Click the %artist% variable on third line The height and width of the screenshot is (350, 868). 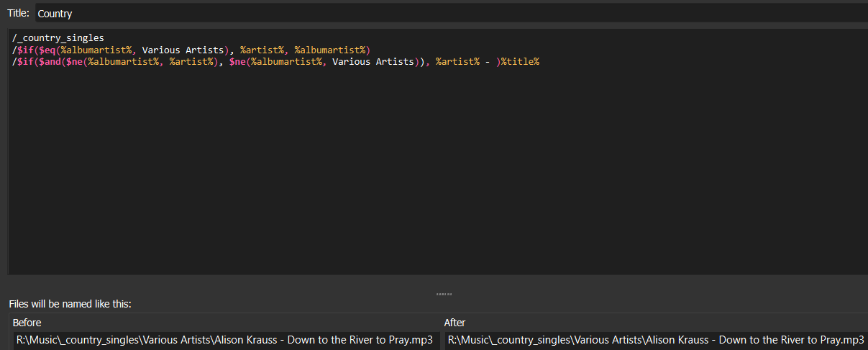457,62
